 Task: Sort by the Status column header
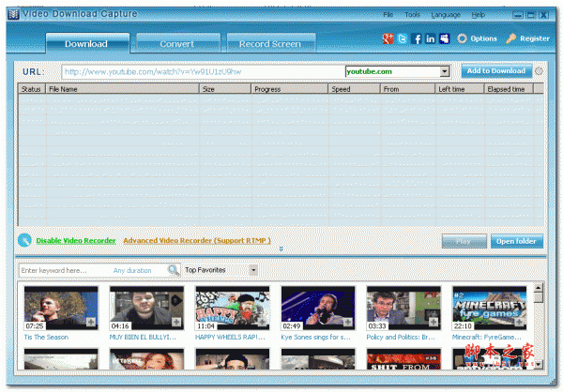(x=32, y=89)
